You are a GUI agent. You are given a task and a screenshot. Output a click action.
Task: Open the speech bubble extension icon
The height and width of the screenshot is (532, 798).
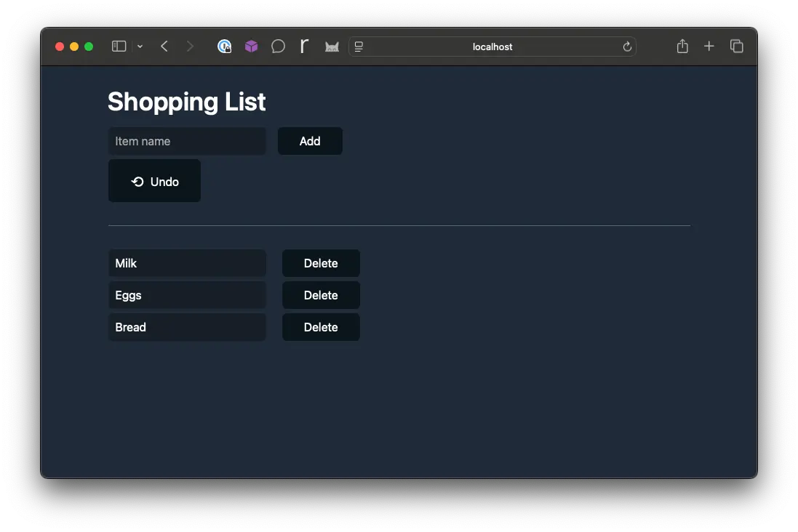pos(278,47)
